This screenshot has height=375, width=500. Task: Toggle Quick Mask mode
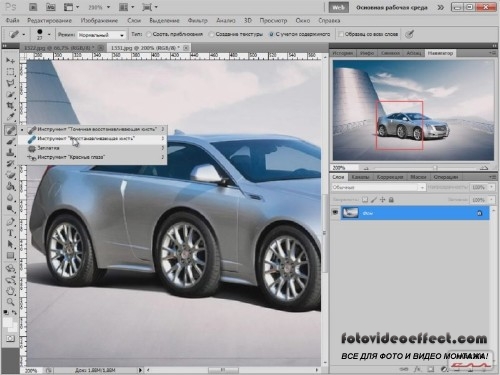(x=10, y=339)
